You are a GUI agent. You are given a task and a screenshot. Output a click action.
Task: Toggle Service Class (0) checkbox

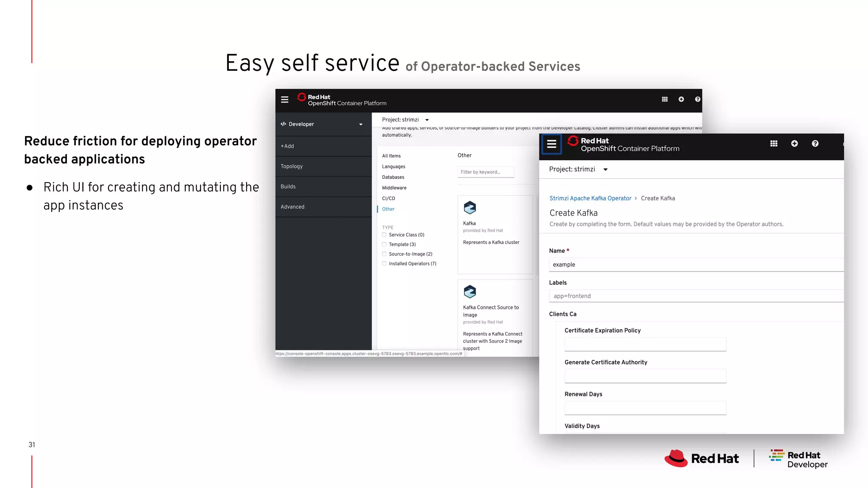click(384, 235)
